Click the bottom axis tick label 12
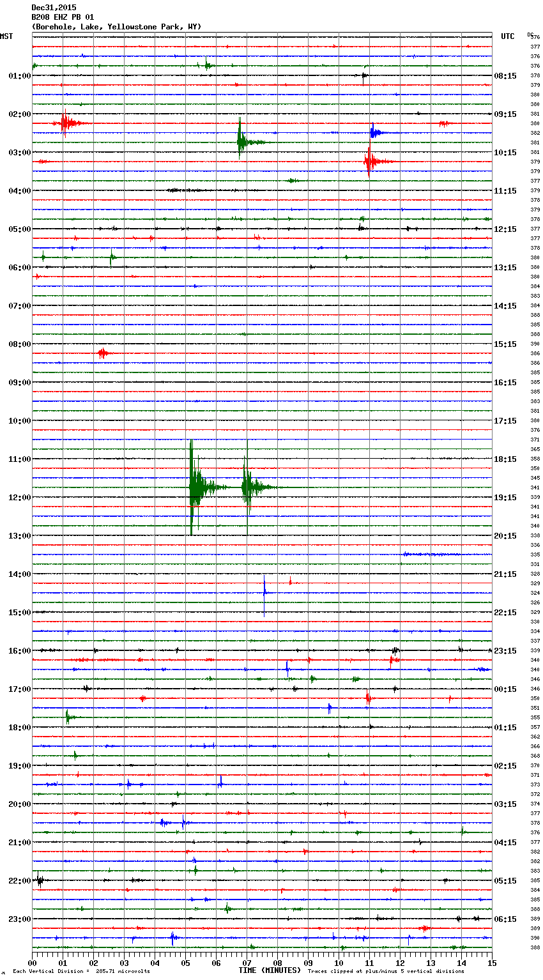Screen dimensions: 543x980 [x=400, y=963]
